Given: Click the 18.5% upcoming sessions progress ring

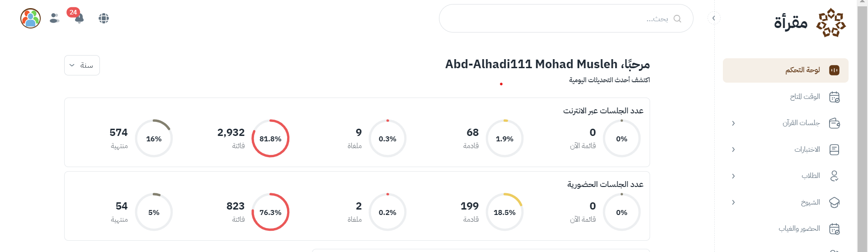Looking at the screenshot, I should (x=505, y=212).
